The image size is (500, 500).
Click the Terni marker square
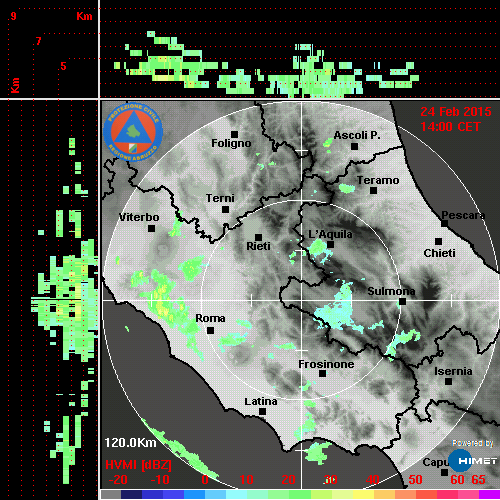(226, 210)
